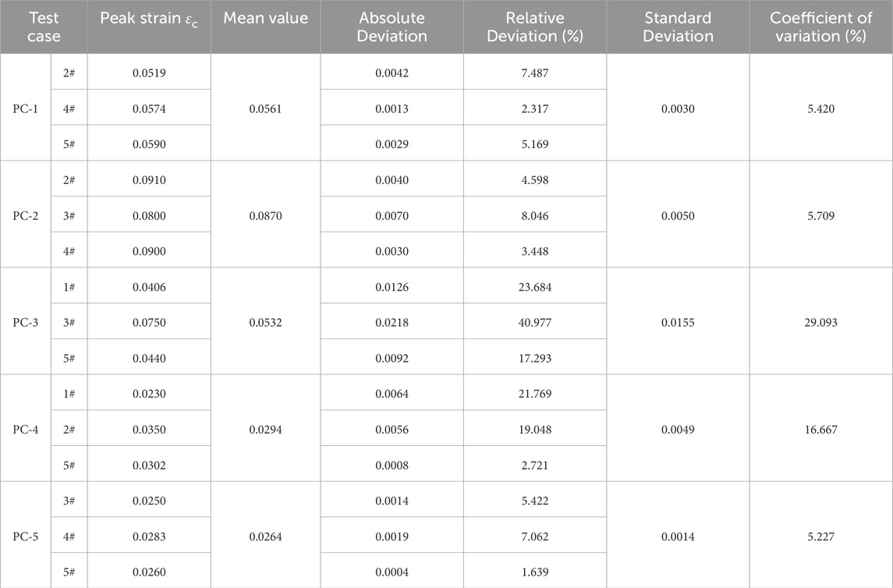Screen dimensions: 893x588
Task: Click relative deviation 23.684
Action: coord(535,287)
